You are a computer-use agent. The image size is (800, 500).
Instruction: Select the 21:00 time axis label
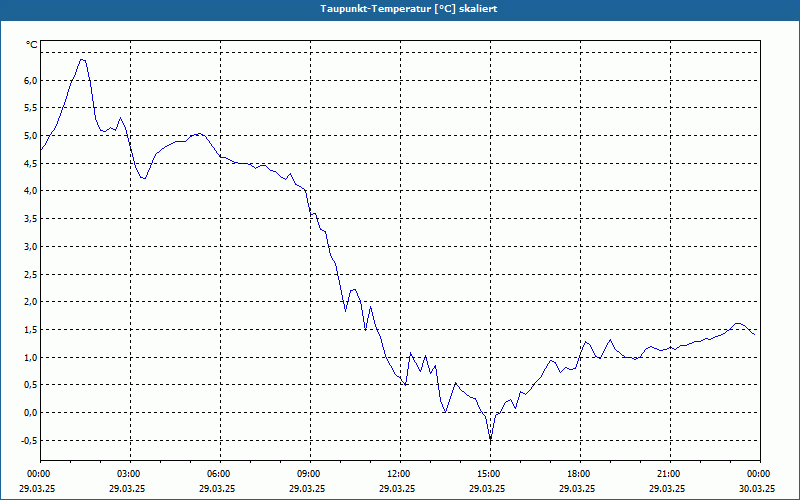pyautogui.click(x=670, y=474)
